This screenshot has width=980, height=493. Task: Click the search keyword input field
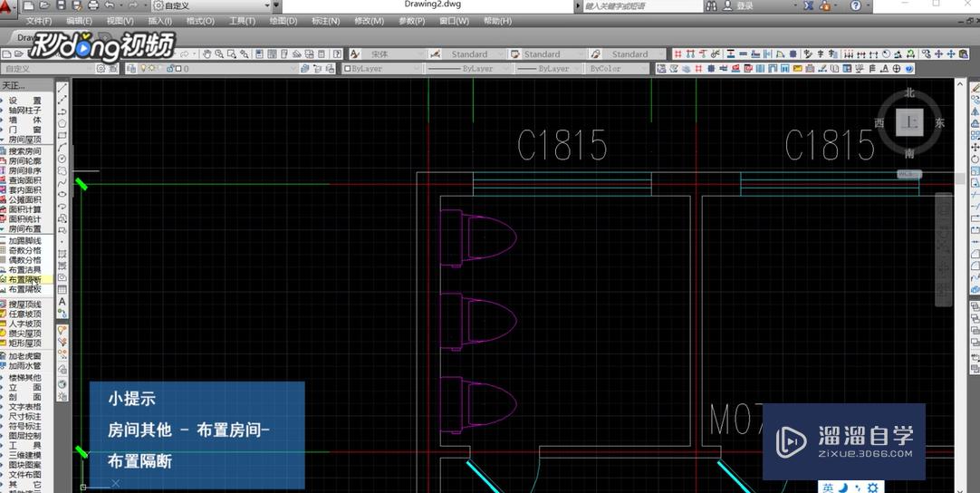coord(642,5)
